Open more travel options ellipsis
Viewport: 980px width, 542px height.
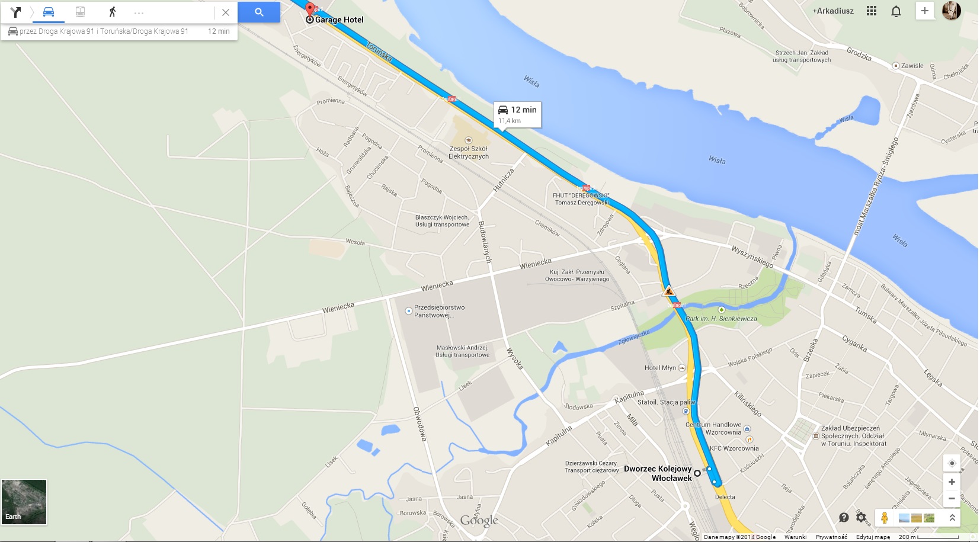click(139, 12)
